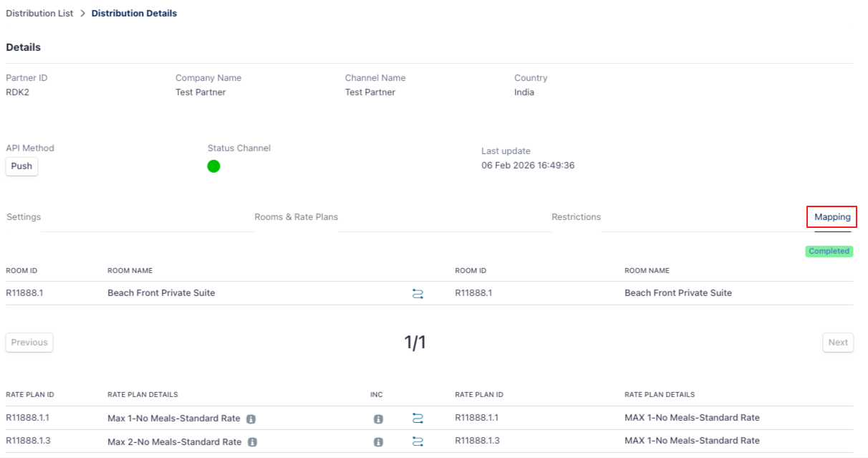
Task: Click mapping swap icon for rate plan R11888.1.3
Action: (x=418, y=442)
